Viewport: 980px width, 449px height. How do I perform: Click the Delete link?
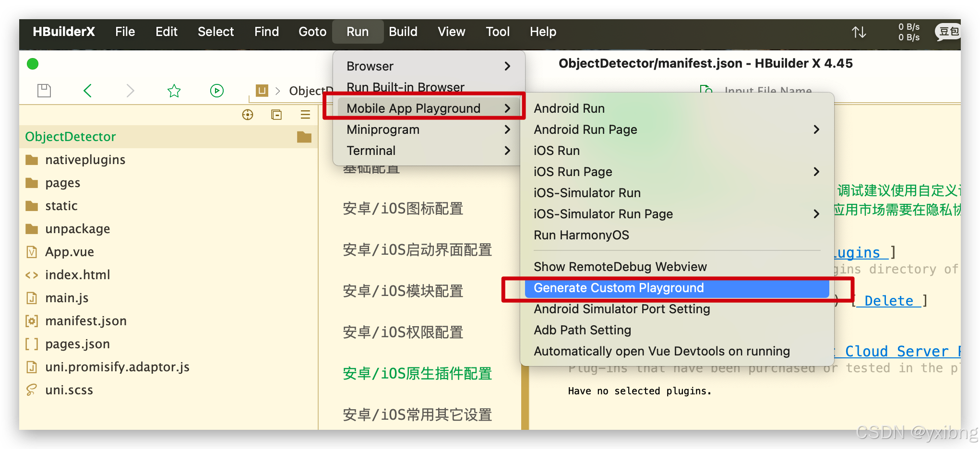889,301
